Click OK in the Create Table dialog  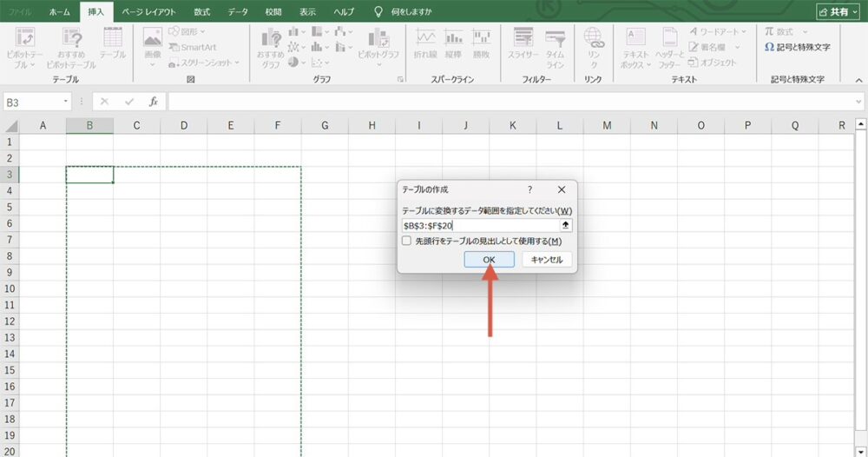click(x=489, y=259)
